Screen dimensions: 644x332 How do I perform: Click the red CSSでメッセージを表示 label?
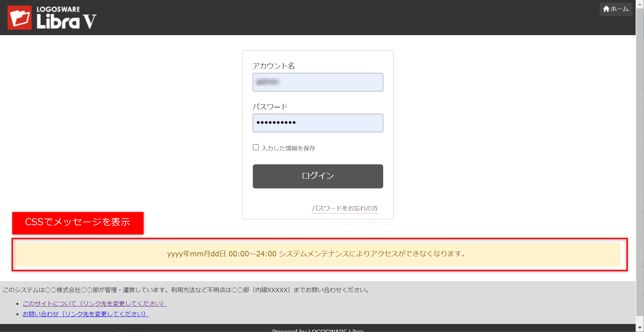tap(78, 222)
